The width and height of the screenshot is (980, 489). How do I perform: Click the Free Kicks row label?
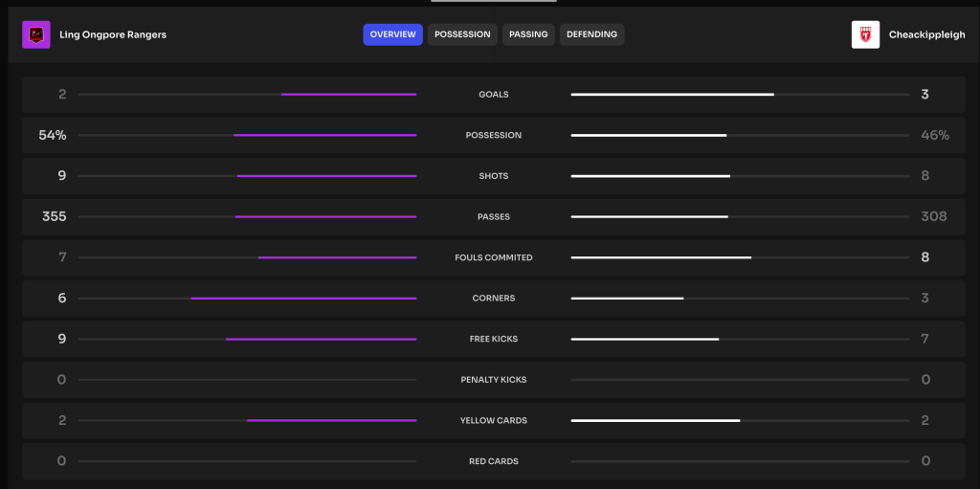[x=494, y=340]
